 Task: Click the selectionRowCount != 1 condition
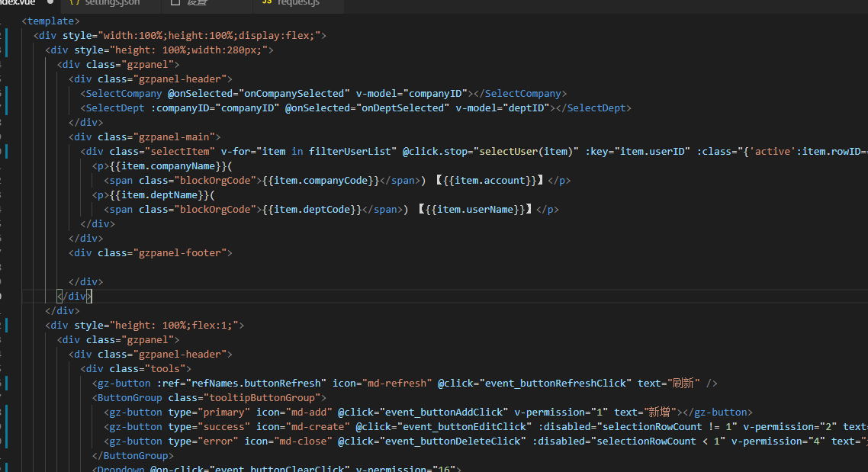667,426
